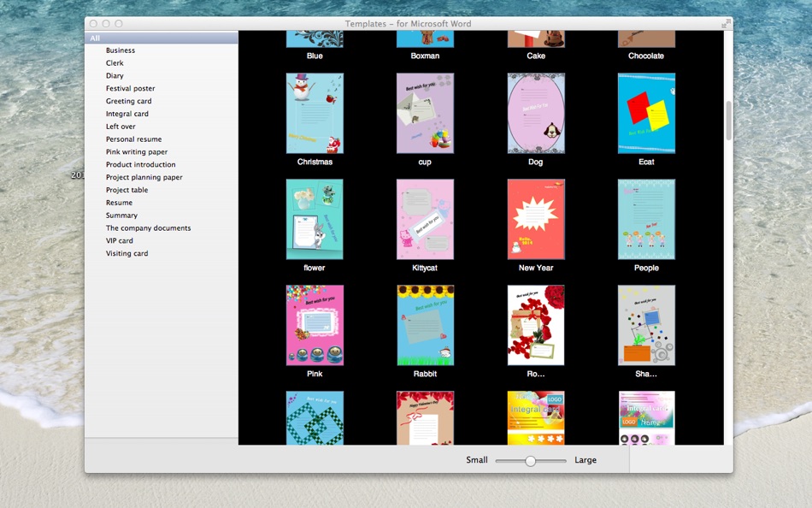This screenshot has width=812, height=508.
Task: Open Integral card category
Action: (127, 114)
